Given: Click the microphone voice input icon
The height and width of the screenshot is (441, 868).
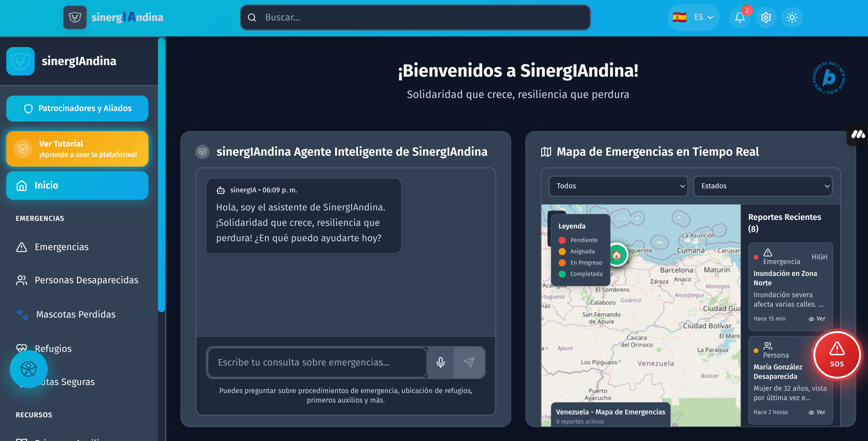Looking at the screenshot, I should (440, 362).
